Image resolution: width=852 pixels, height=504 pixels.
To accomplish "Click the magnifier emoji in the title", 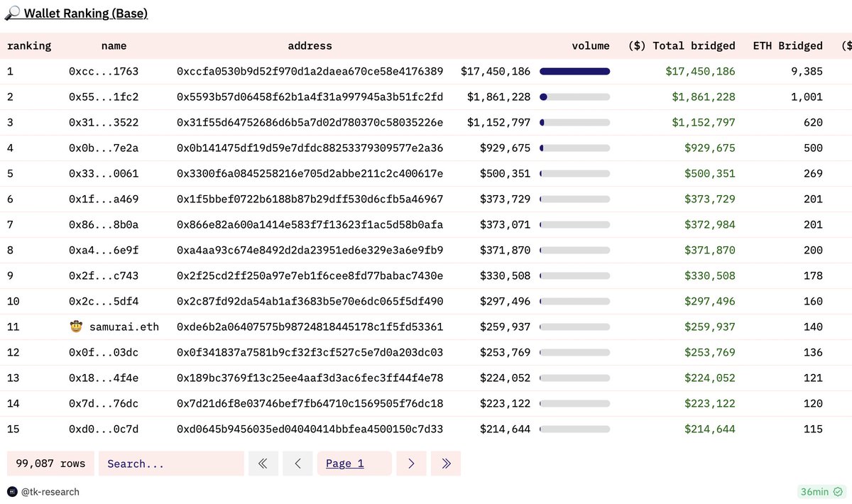I will (13, 13).
